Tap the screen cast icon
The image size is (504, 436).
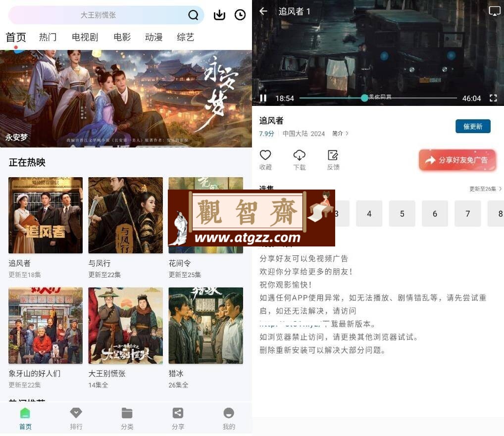point(495,11)
